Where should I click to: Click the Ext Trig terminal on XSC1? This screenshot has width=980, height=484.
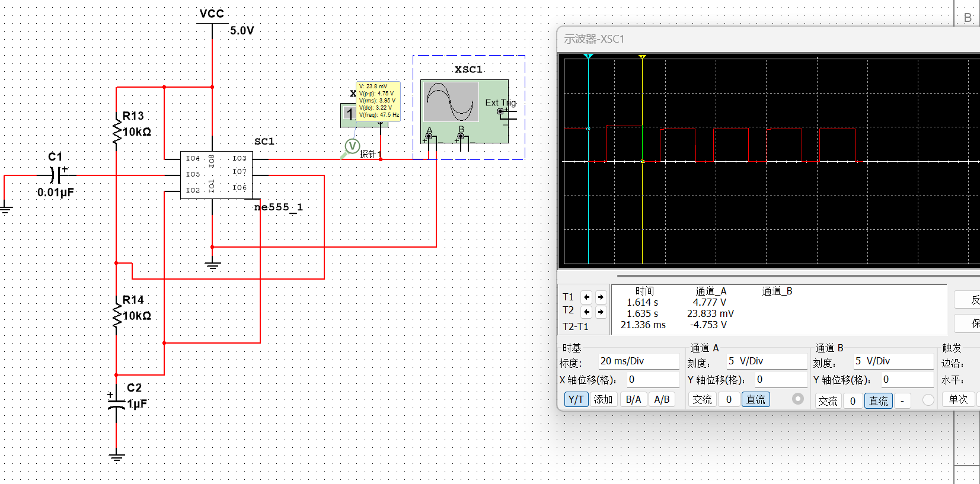click(501, 111)
